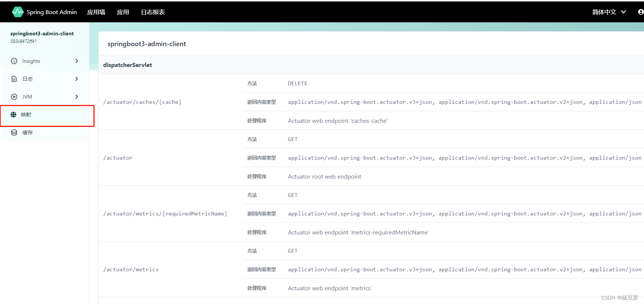Click the springboot3-admin-client panel title
This screenshot has width=644, height=304.
[x=147, y=44]
